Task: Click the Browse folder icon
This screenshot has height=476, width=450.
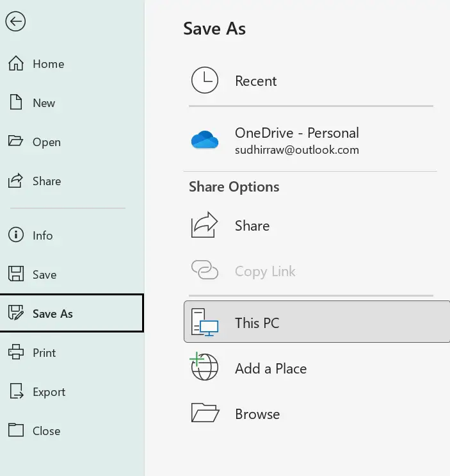Action: pyautogui.click(x=205, y=414)
